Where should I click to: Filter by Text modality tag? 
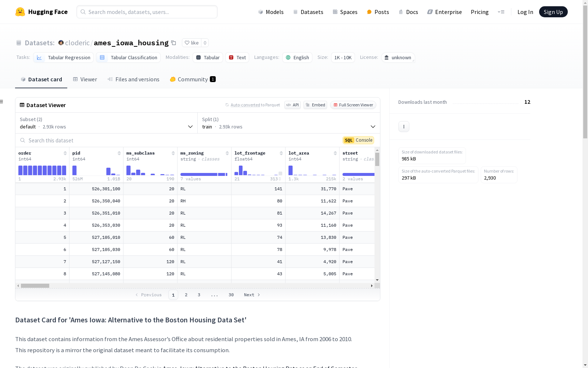click(237, 57)
